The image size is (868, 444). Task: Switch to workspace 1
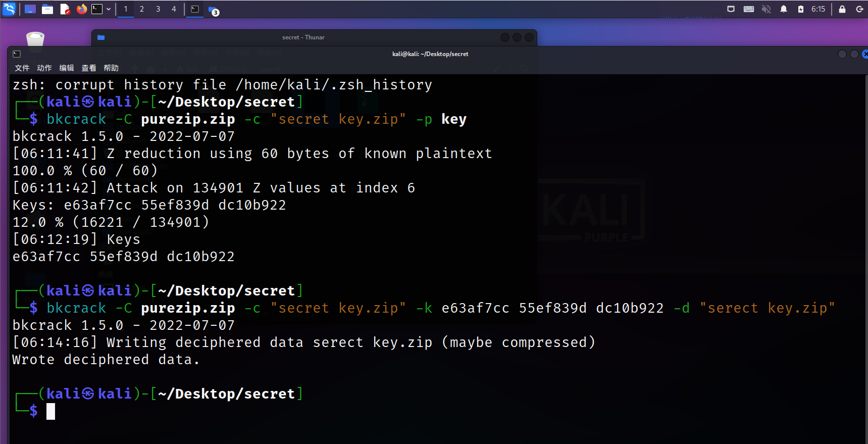click(x=126, y=9)
